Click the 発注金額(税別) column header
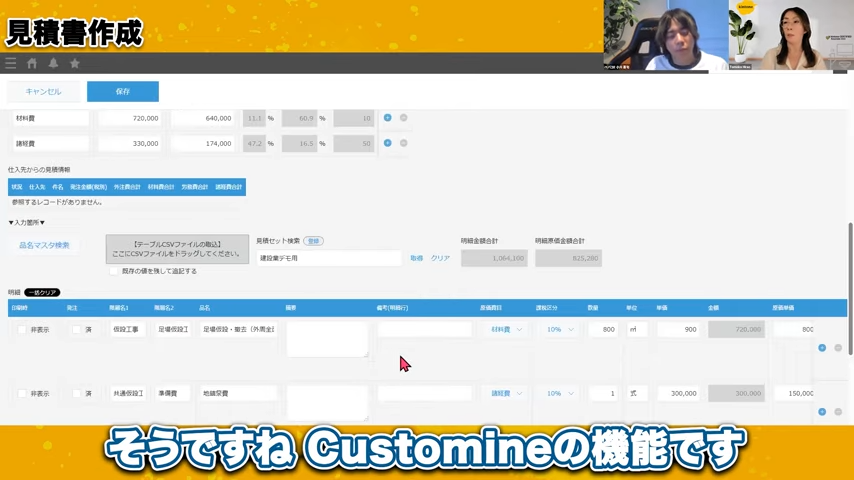Image resolution: width=854 pixels, height=480 pixels. (x=88, y=187)
